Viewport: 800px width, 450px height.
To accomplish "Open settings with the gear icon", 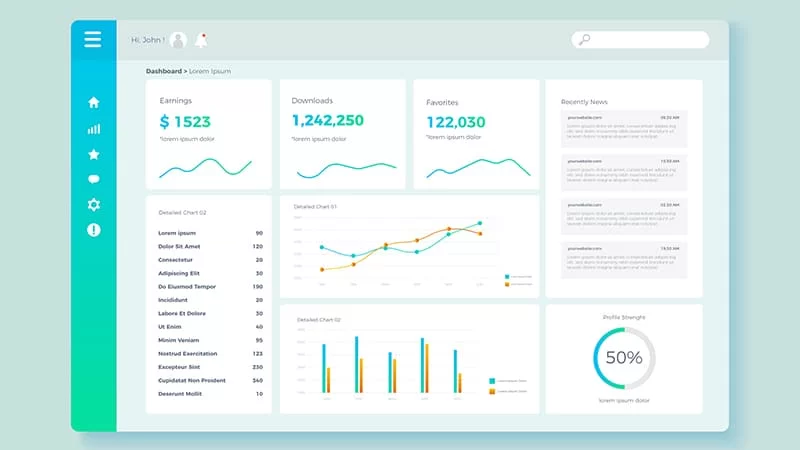I will (x=93, y=205).
